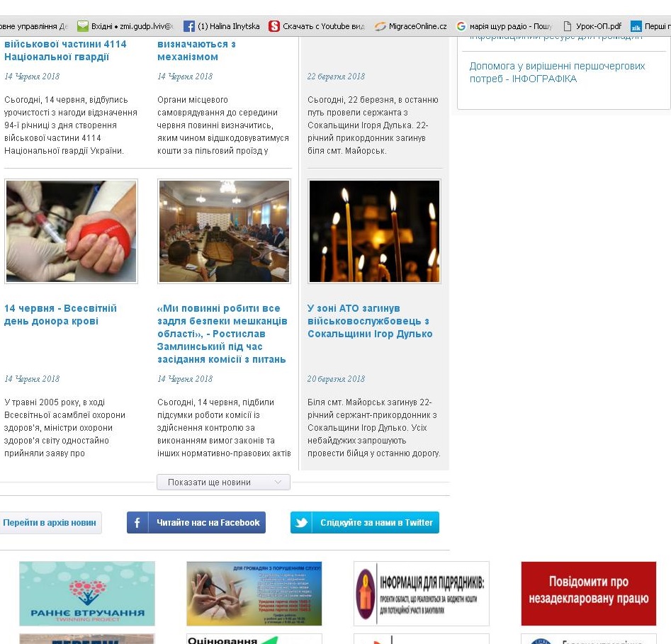Click the excerpt starting Сьогодні, 14 червня, підбили
Viewport: 671px width, 644px height.
(224, 428)
